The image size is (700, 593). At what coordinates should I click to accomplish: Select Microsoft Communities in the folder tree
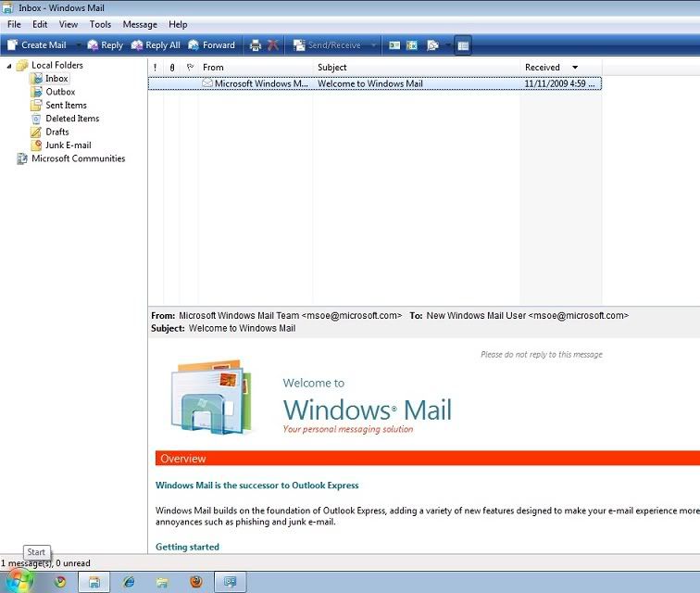(78, 158)
